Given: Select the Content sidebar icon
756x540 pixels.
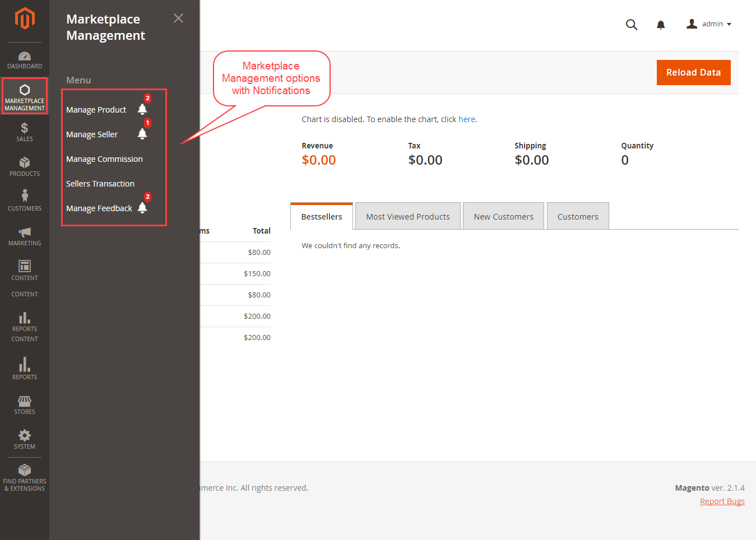Looking at the screenshot, I should 25,269.
